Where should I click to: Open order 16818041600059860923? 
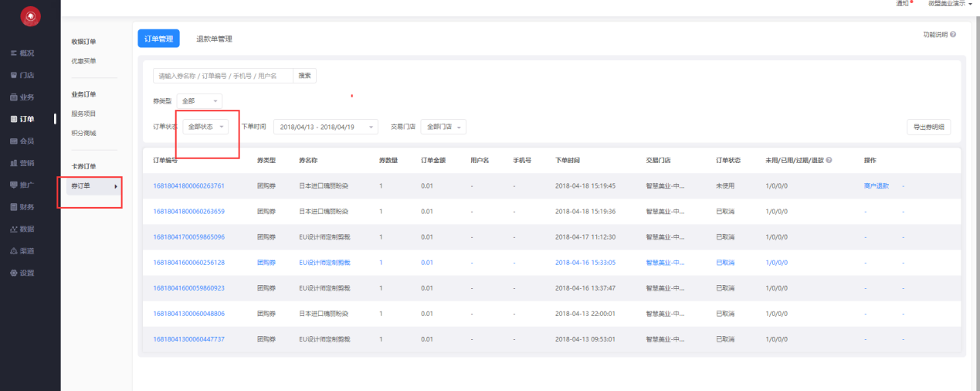point(188,288)
